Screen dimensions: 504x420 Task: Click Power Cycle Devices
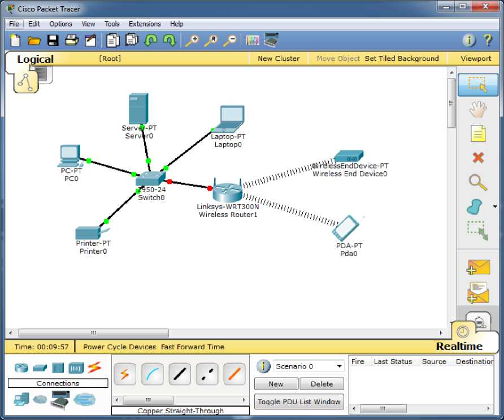(119, 347)
